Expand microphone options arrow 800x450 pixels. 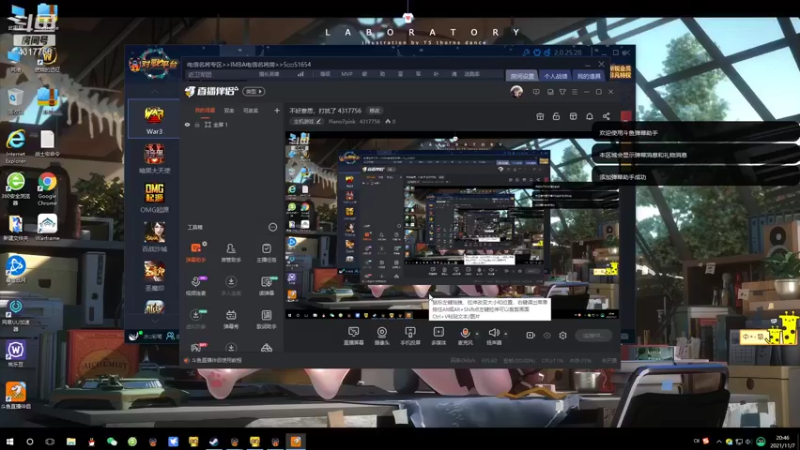click(x=477, y=334)
